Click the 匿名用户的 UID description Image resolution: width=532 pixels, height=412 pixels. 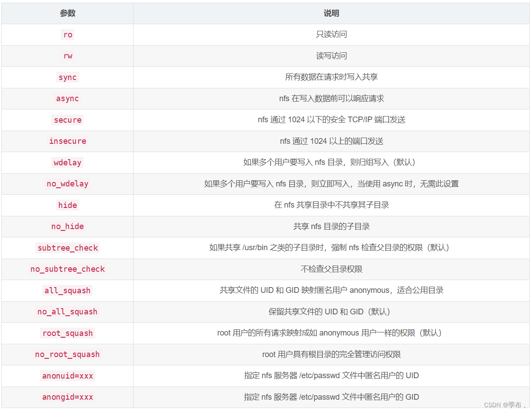pyautogui.click(x=332, y=376)
